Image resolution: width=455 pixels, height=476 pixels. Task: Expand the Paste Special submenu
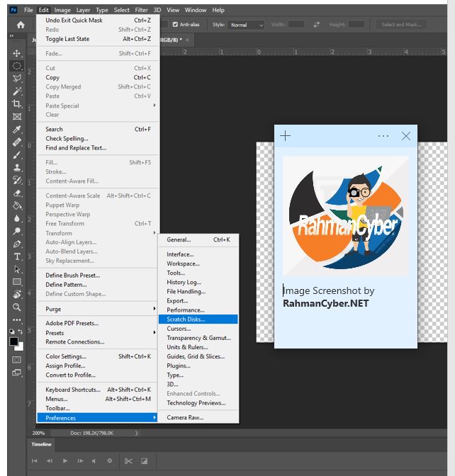98,106
